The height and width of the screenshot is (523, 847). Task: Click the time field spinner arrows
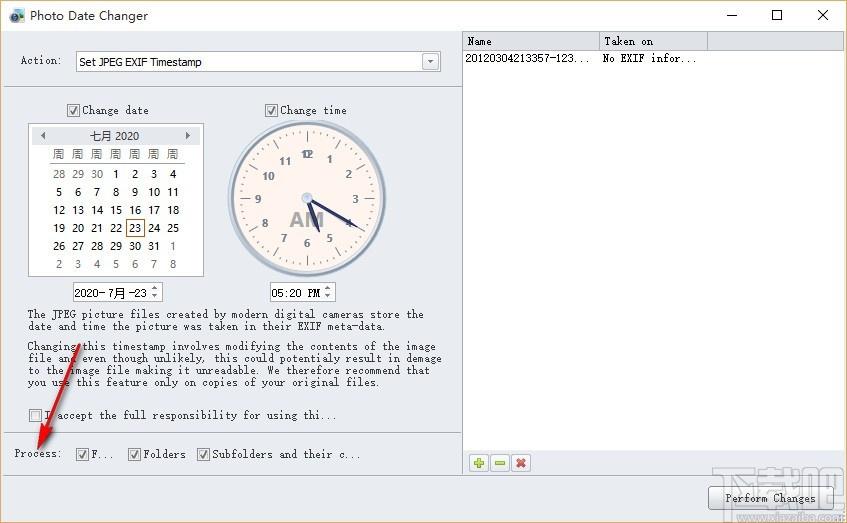coord(328,292)
